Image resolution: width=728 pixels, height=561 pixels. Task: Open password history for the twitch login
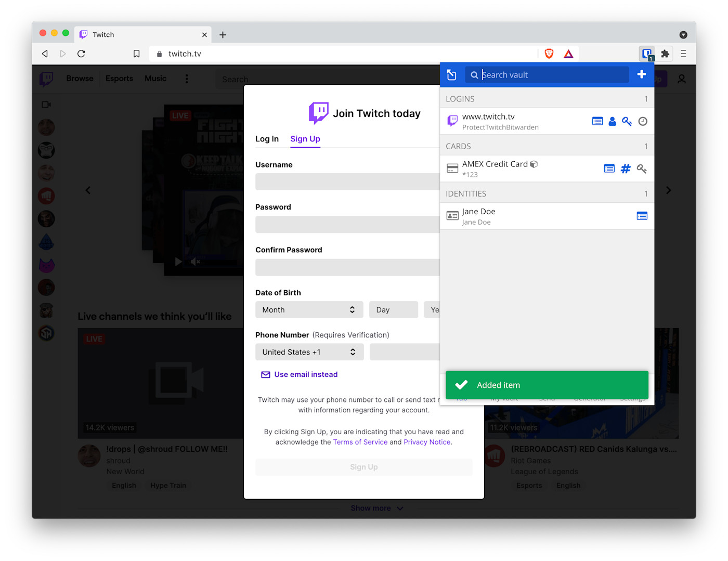(643, 121)
